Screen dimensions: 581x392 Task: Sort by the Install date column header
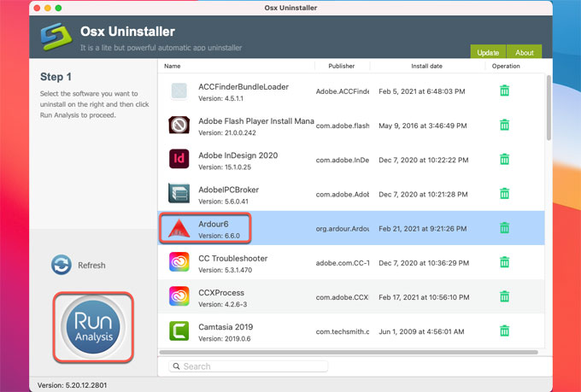(426, 66)
